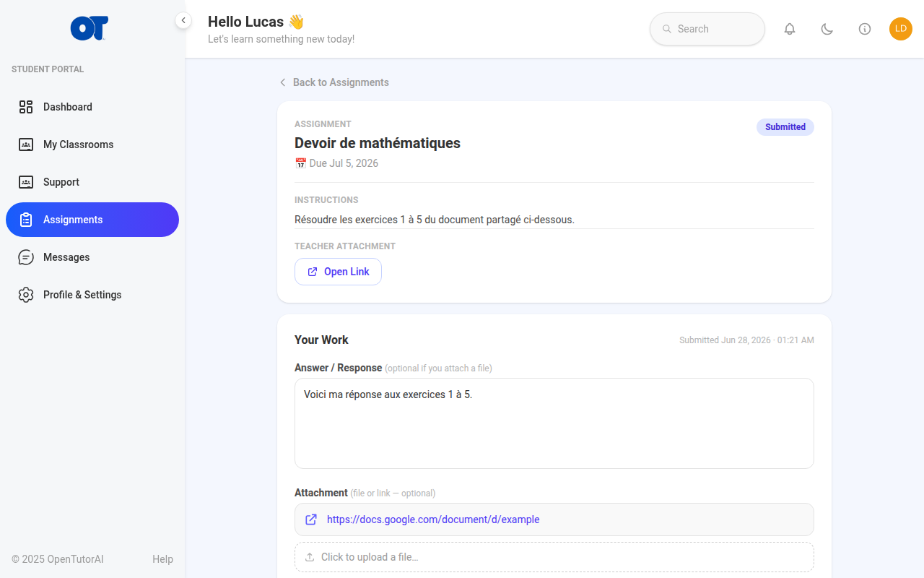Click the external link icon beside the Google Docs URL
This screenshot has width=924, height=578.
[311, 519]
